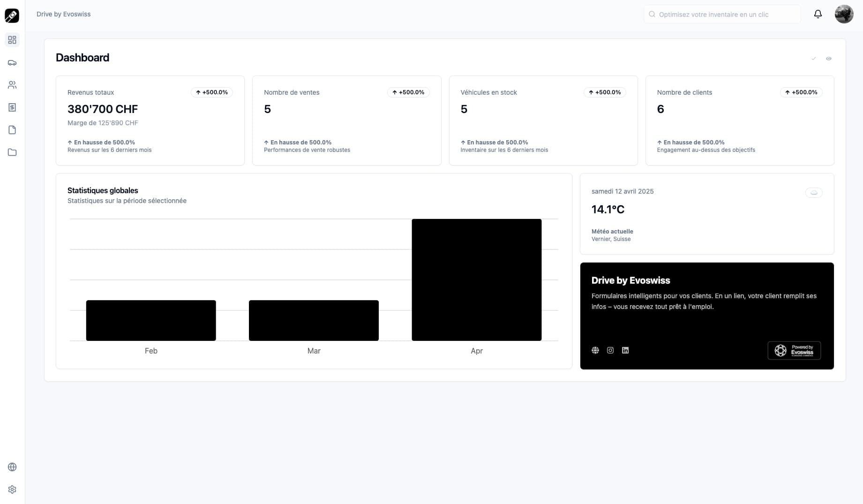
Task: Toggle dashboard visibility eye icon
Action: 828,59
